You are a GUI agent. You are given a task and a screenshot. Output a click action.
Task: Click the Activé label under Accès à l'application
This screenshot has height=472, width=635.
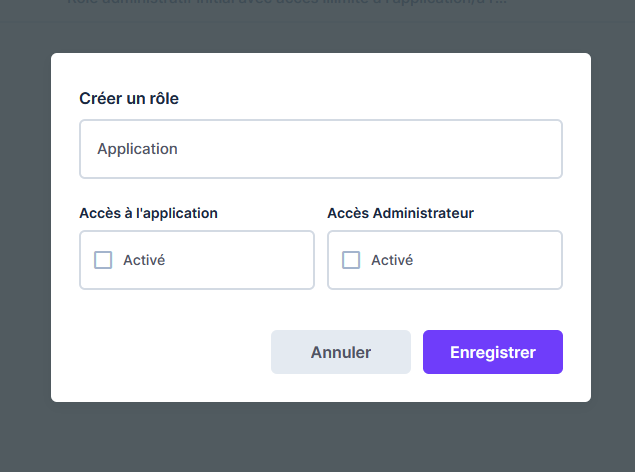tap(144, 260)
